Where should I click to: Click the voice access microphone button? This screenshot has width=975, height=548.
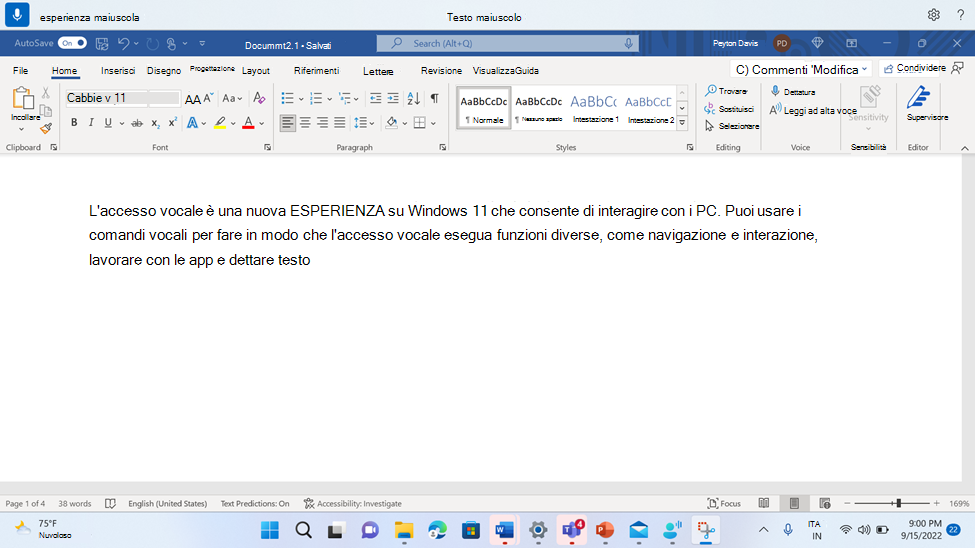point(17,14)
